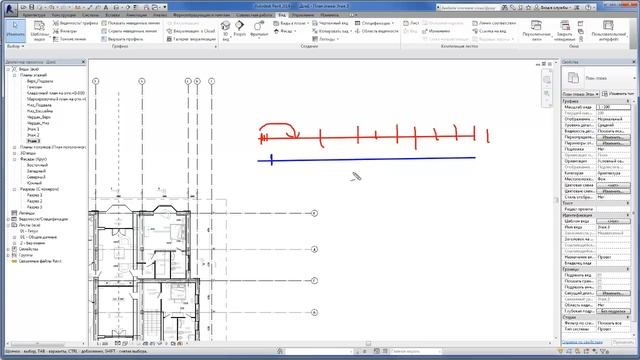This screenshot has height=360, width=640.
Task: Click the Info Center search input field
Action: point(468,7)
